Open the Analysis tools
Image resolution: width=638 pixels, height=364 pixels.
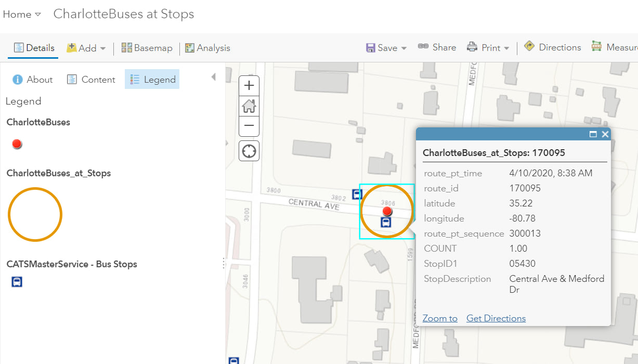click(x=207, y=48)
